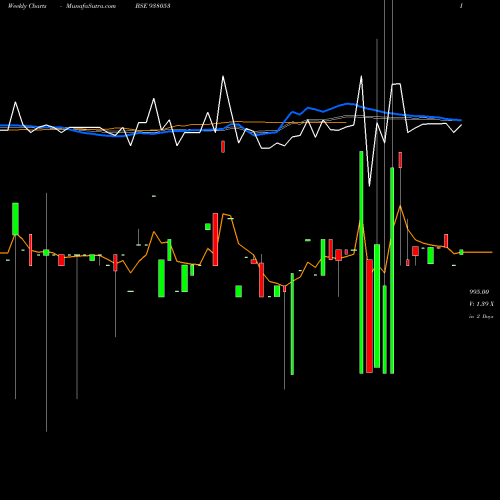The image size is (500, 500).
Task: Click the 'Weekly Charts' title text
Action: [x=27, y=6]
